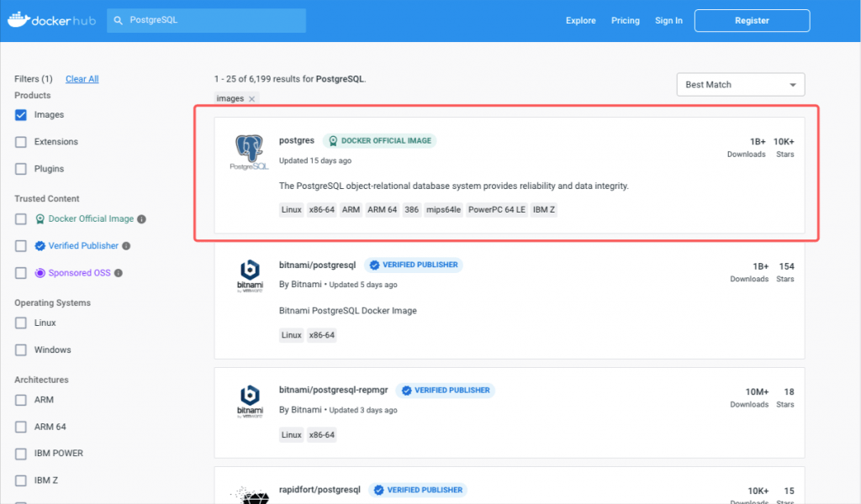This screenshot has height=504, width=861.
Task: Enable the Sponsored OSS filter checkbox
Action: [x=21, y=273]
